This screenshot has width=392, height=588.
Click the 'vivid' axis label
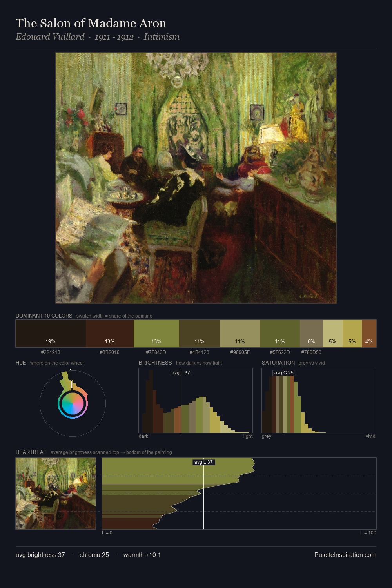pyautogui.click(x=370, y=436)
